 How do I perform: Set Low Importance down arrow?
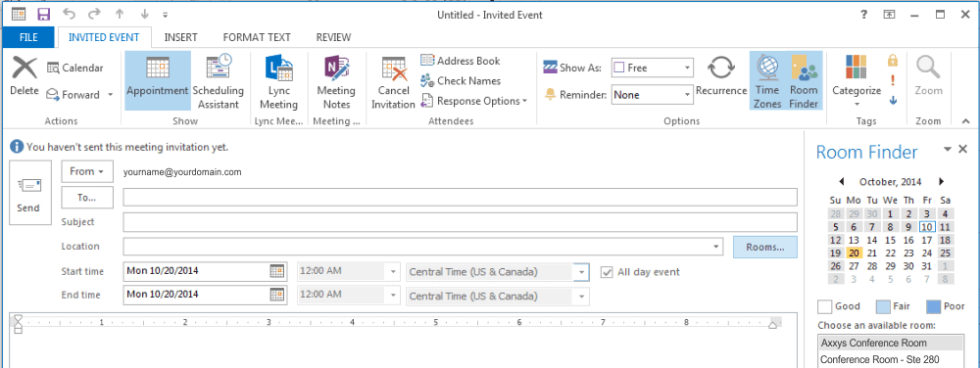pyautogui.click(x=893, y=100)
